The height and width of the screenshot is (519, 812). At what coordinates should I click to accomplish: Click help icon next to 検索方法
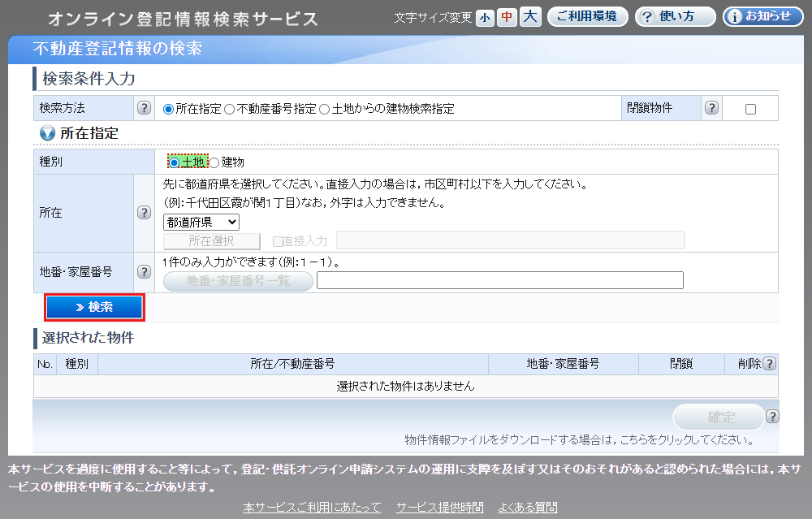(x=144, y=108)
